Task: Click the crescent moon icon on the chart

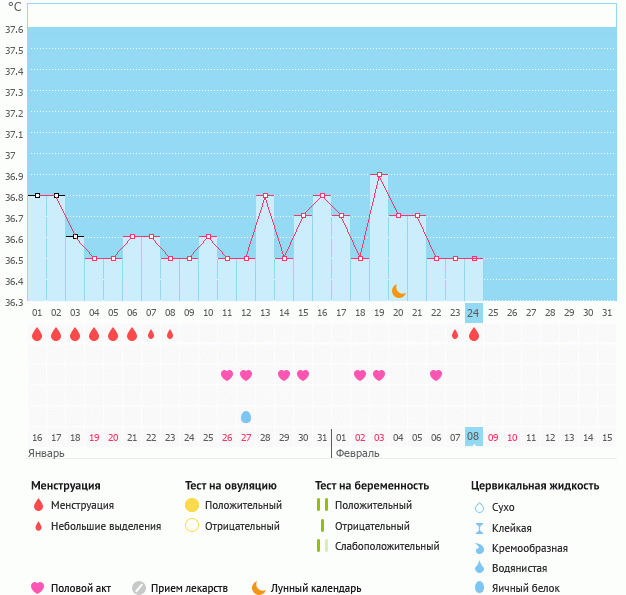Action: point(399,290)
